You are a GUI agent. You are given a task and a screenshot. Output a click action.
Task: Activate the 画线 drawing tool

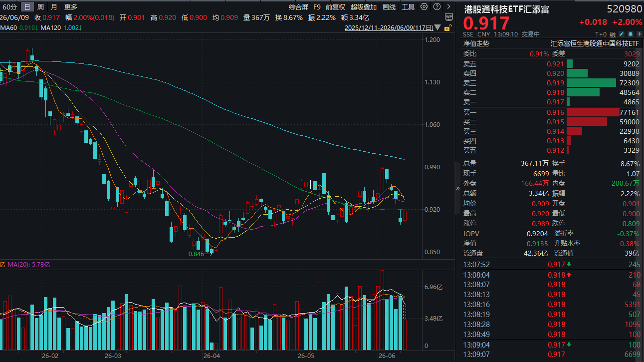click(389, 7)
